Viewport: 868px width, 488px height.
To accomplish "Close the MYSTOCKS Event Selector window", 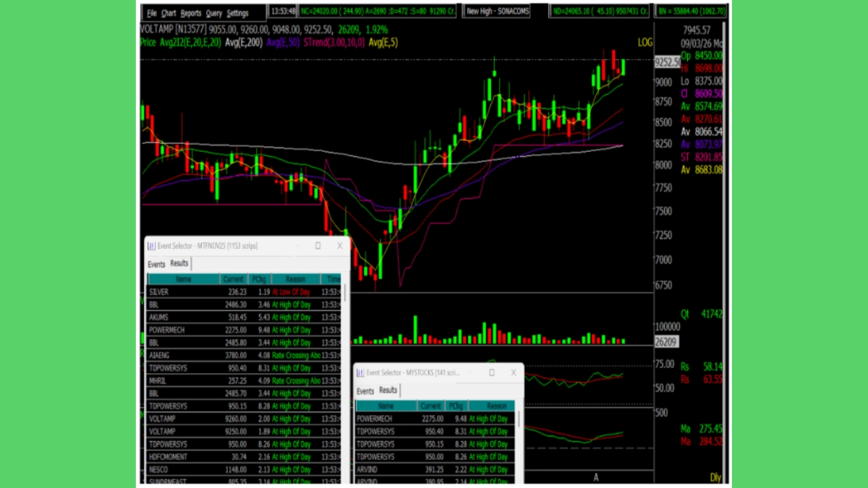I will click(514, 373).
